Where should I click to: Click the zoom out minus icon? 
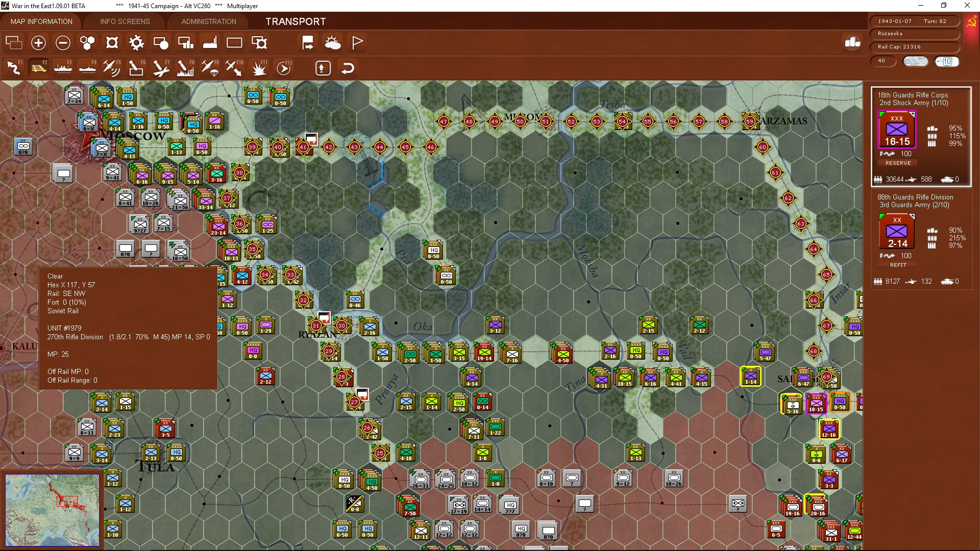coord(63,43)
